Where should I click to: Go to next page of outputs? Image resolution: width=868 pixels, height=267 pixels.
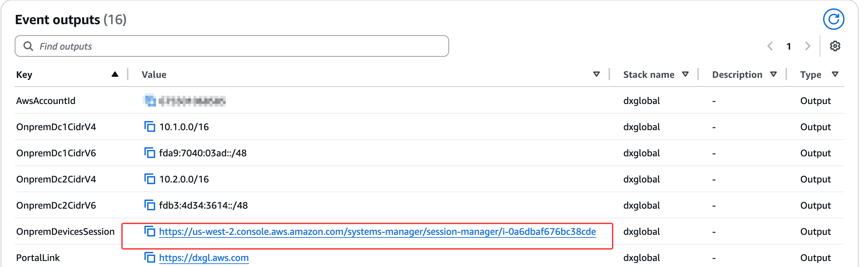pos(808,46)
